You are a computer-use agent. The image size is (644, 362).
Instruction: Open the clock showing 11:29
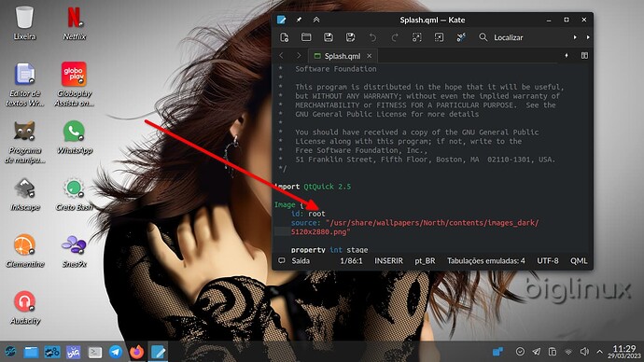[624, 352]
